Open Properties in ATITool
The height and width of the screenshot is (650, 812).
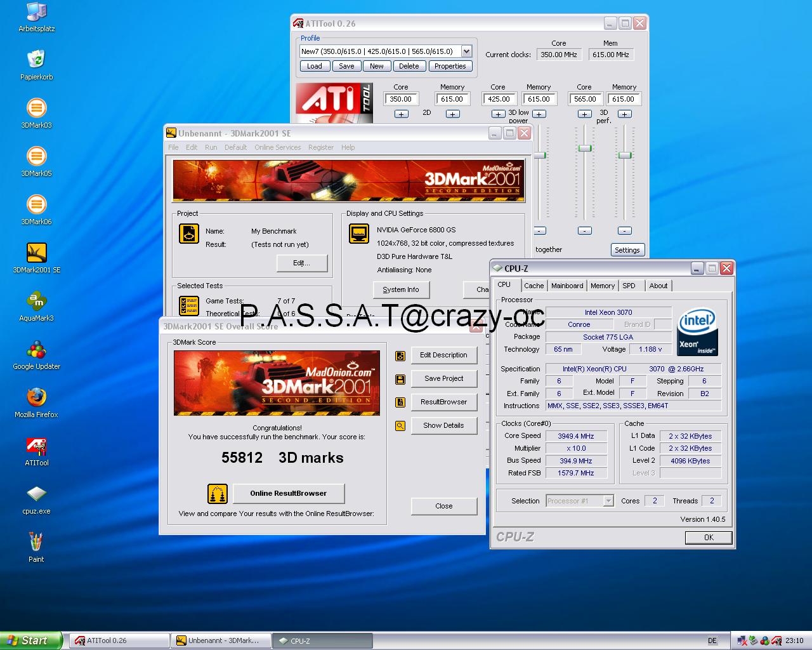coord(450,66)
